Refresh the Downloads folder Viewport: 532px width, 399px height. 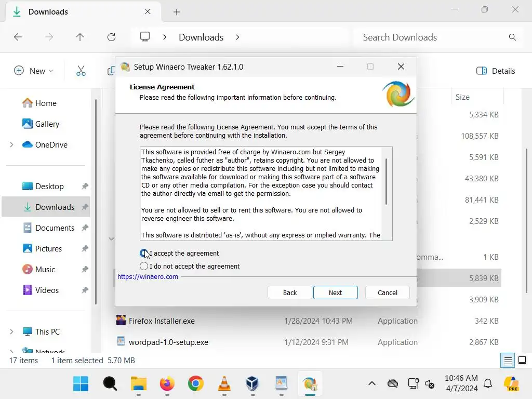point(111,37)
